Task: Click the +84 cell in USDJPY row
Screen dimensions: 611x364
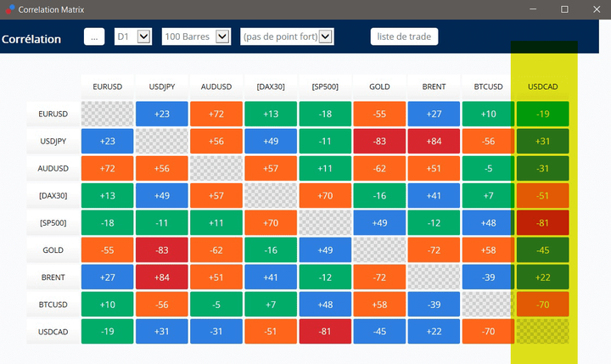Action: point(434,141)
